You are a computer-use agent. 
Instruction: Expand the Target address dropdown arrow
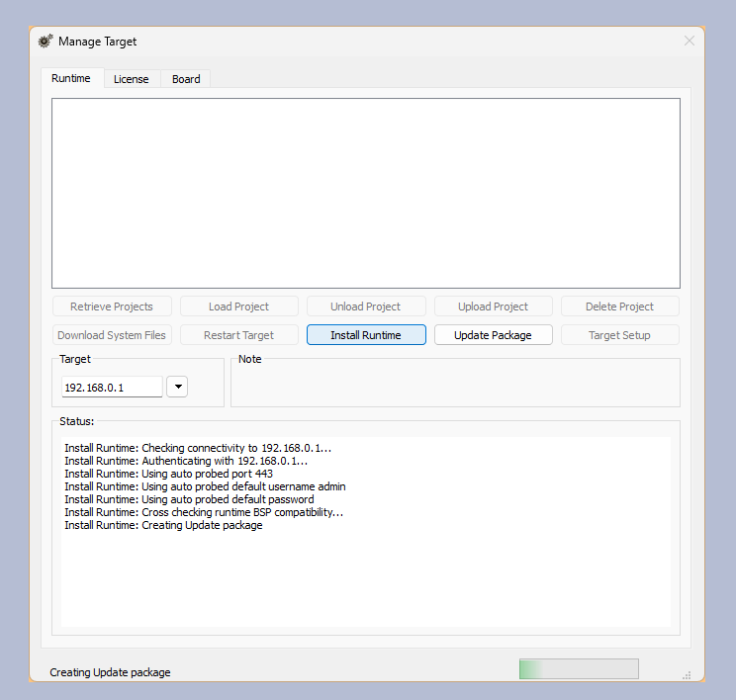177,387
